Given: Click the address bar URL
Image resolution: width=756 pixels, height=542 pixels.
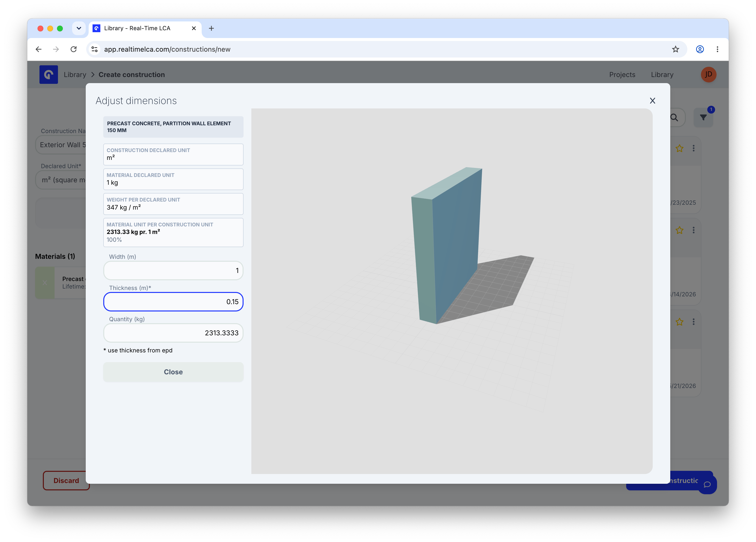Looking at the screenshot, I should (x=167, y=49).
